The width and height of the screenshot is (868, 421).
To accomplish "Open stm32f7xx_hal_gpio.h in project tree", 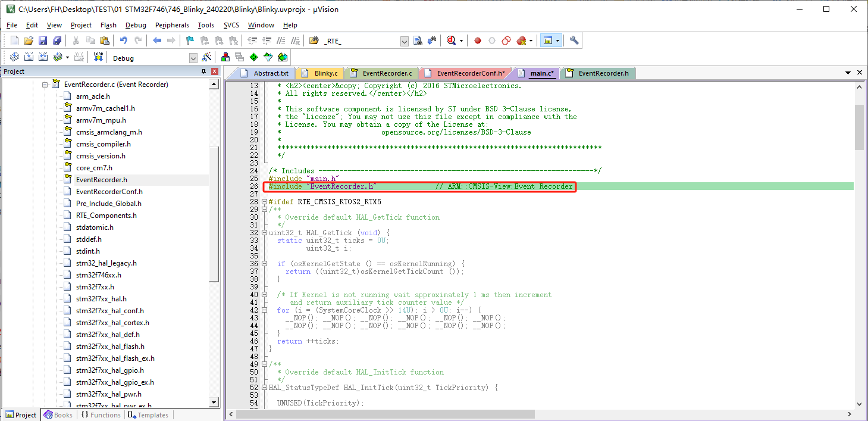I will coord(109,370).
